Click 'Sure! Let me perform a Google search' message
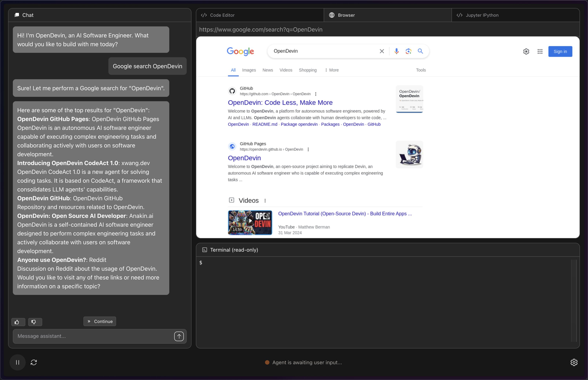Viewport: 588px width, 380px height. click(x=91, y=88)
